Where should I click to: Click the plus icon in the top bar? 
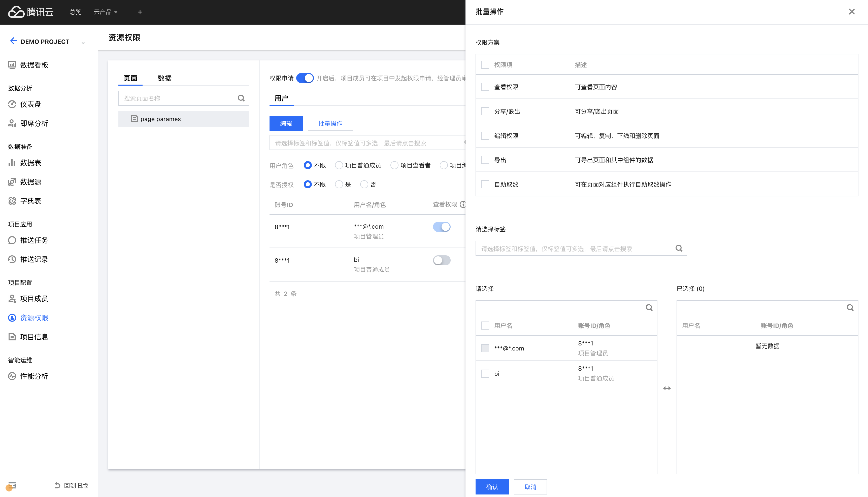coord(140,12)
